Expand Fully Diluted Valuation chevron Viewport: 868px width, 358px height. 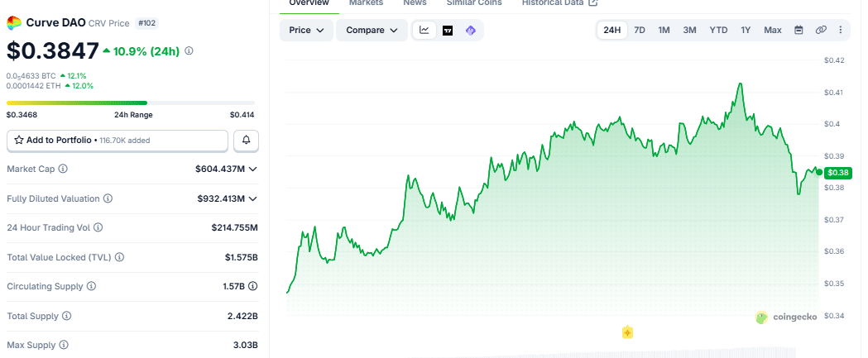[253, 198]
